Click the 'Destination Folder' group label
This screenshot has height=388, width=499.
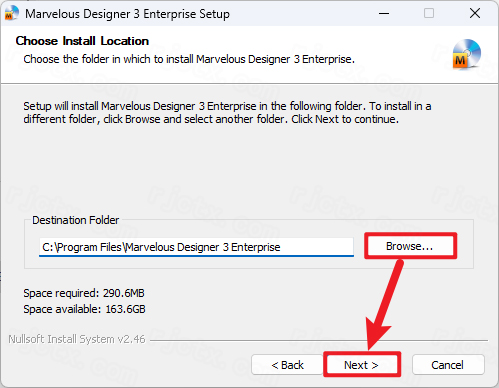pyautogui.click(x=75, y=220)
